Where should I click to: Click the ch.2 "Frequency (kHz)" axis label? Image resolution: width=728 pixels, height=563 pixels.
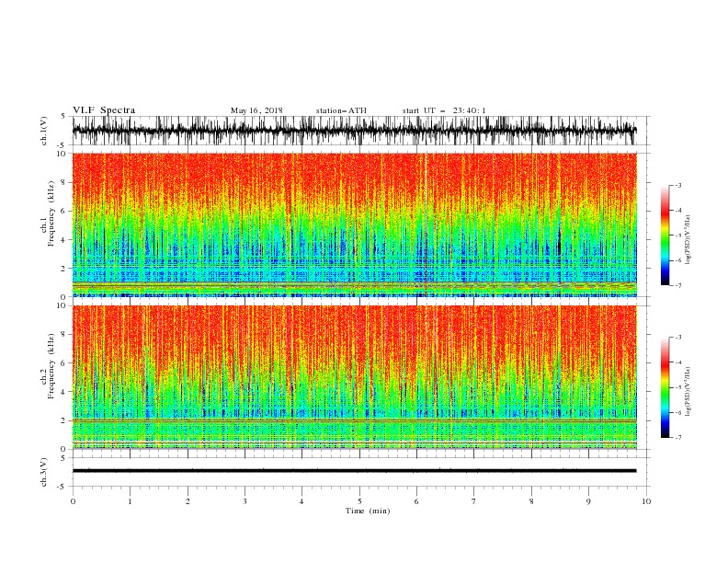pyautogui.click(x=51, y=366)
